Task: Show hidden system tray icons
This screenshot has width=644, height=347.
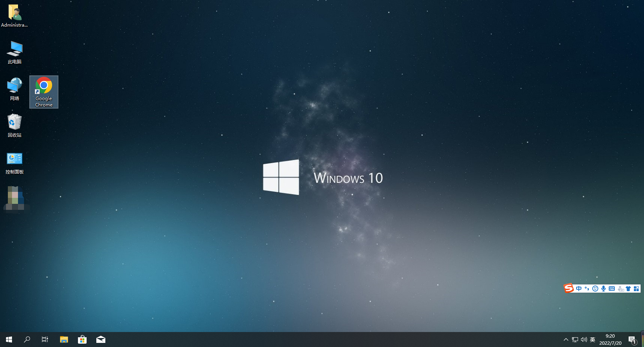Action: pyautogui.click(x=566, y=340)
